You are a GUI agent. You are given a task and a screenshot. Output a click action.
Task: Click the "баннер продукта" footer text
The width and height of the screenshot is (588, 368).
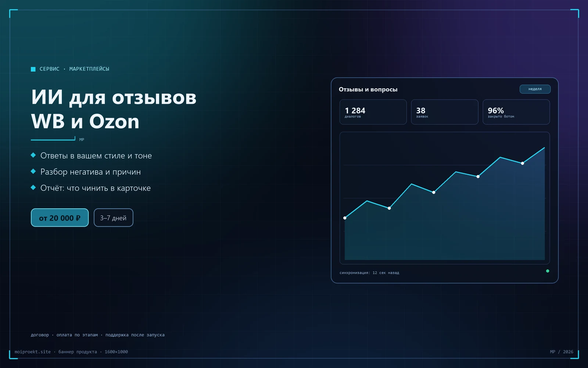point(78,352)
